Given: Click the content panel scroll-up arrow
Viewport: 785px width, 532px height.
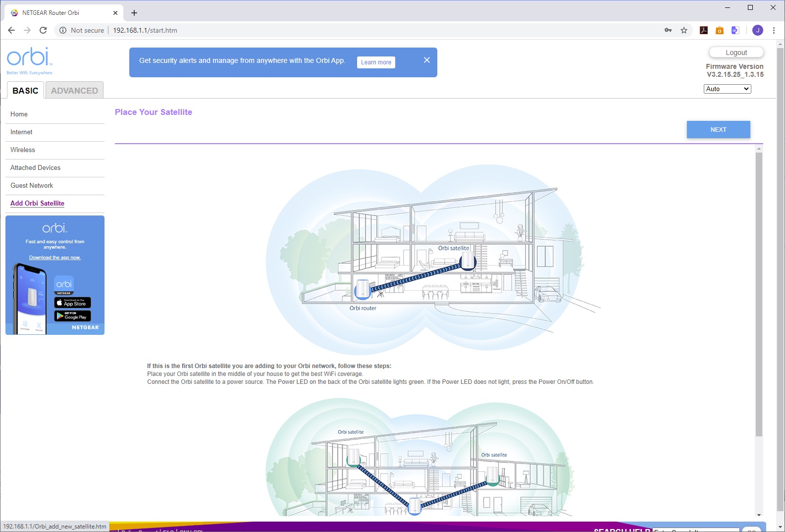Looking at the screenshot, I should point(759,149).
